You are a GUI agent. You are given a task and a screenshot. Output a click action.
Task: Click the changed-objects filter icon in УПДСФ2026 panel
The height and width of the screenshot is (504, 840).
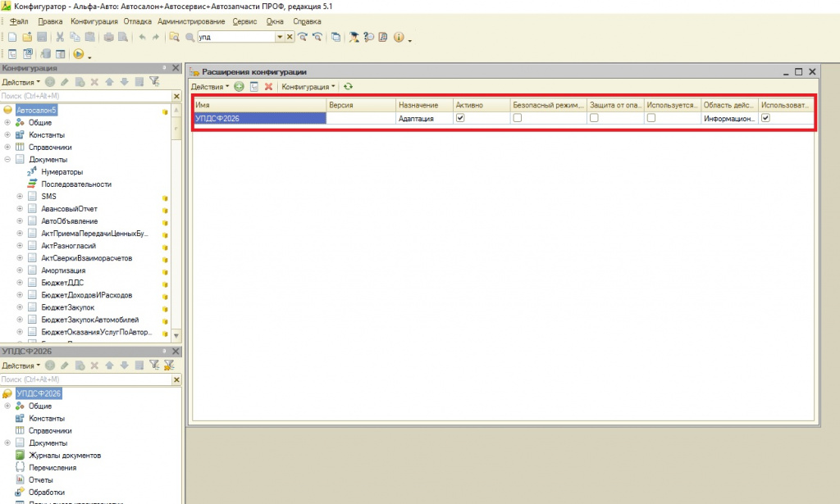169,366
